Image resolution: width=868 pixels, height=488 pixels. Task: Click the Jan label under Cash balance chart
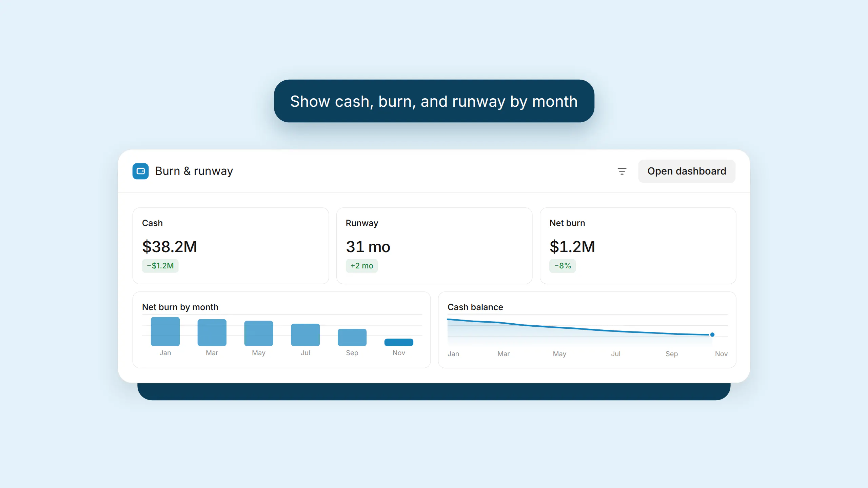[x=453, y=354]
